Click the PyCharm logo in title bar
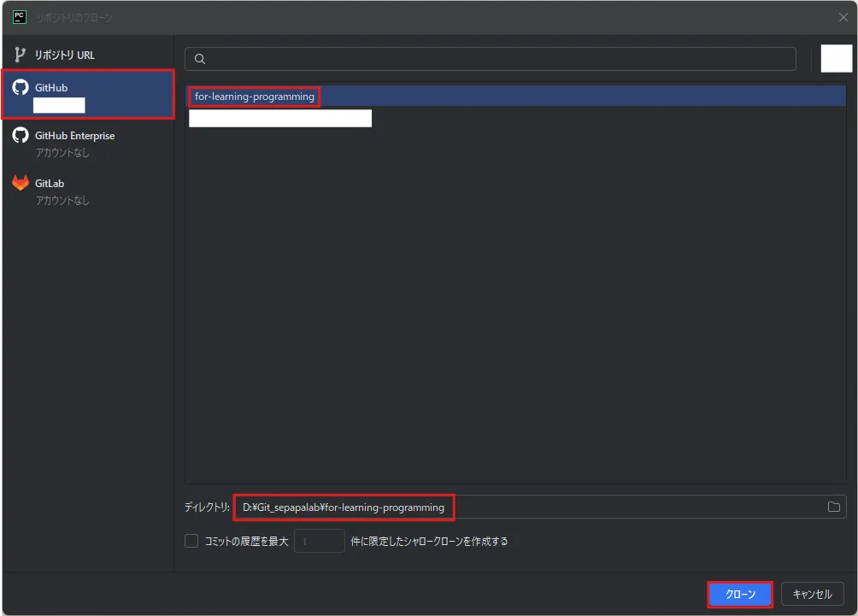The height and width of the screenshot is (616, 858). (x=19, y=17)
